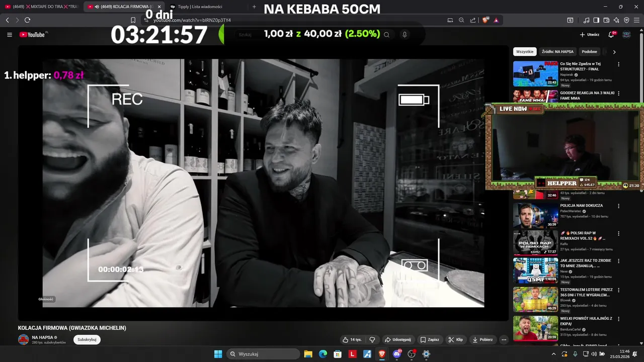Open more actions three-dot button below video
Image resolution: width=644 pixels, height=362 pixels.
(x=504, y=339)
